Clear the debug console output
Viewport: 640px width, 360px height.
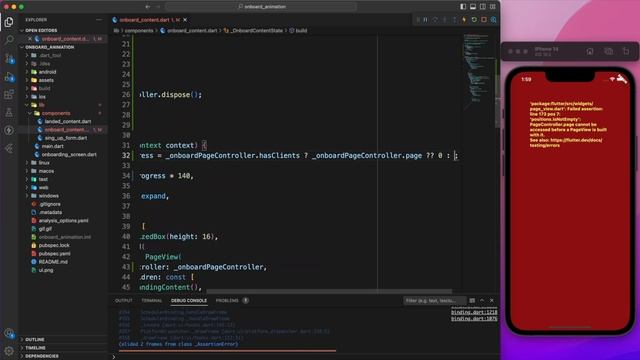point(472,300)
